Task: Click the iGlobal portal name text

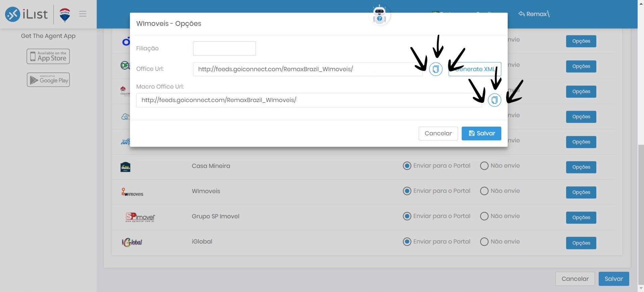Action: tap(202, 242)
